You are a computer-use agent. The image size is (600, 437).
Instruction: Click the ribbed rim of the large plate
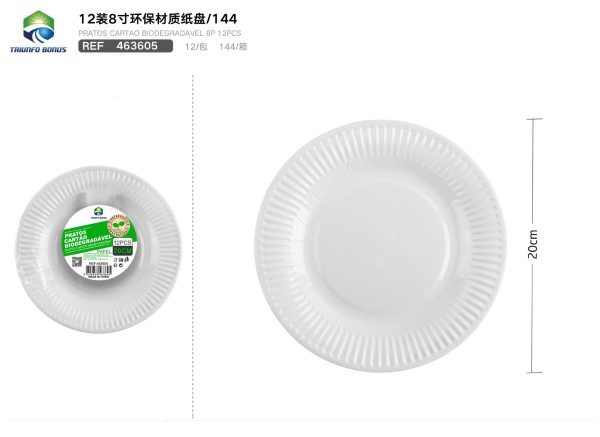point(274,247)
